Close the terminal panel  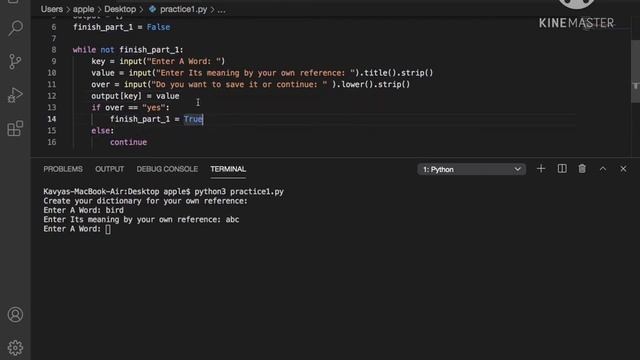point(623,169)
